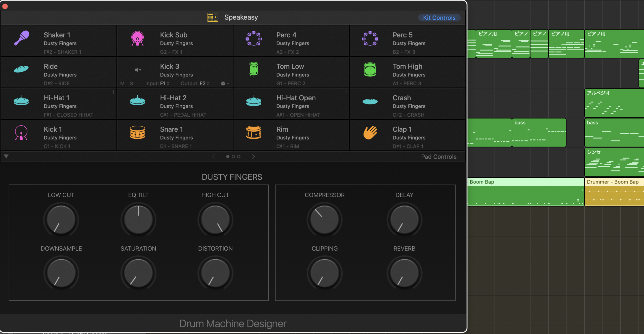Select the Rim snare icon
The width and height of the screenshot is (644, 334).
pyautogui.click(x=254, y=132)
